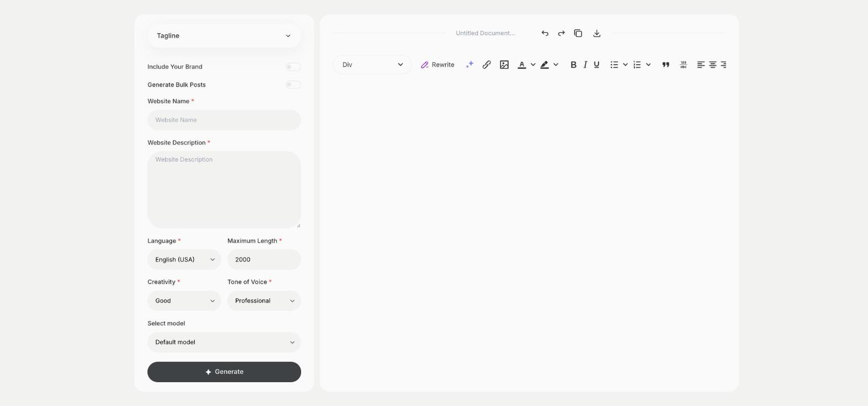Open the Tagline template dropdown

coord(224,35)
